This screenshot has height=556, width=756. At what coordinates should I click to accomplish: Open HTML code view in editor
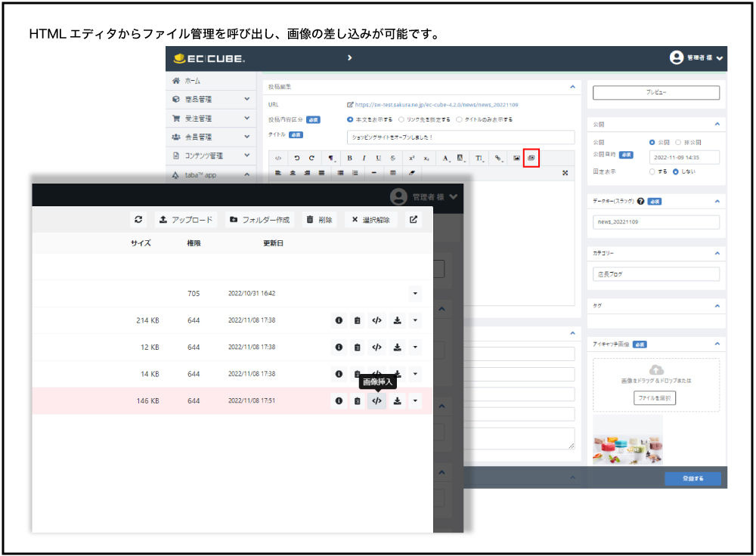click(x=278, y=158)
